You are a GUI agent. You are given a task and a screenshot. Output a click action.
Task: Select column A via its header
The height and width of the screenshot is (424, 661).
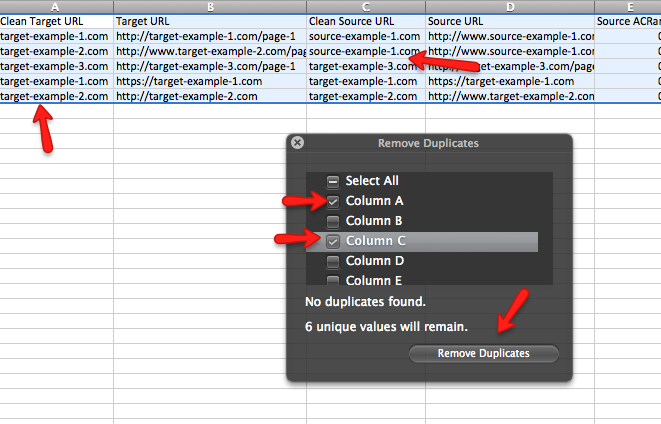tap(56, 6)
